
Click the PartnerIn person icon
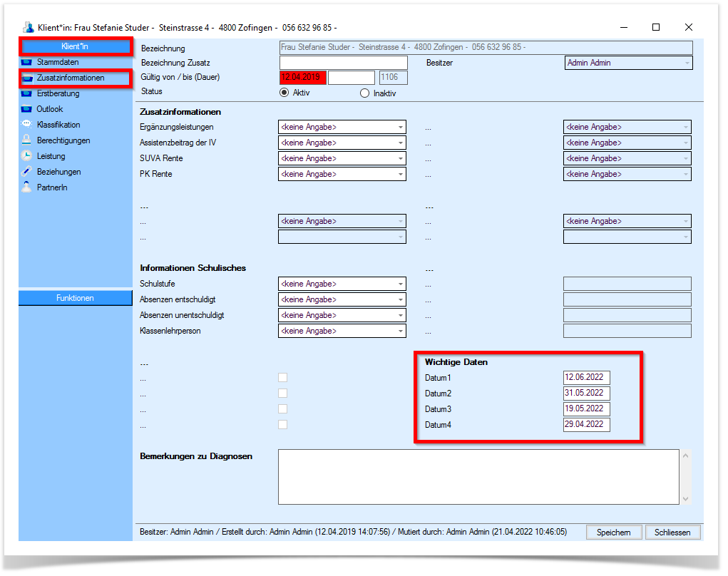point(27,187)
